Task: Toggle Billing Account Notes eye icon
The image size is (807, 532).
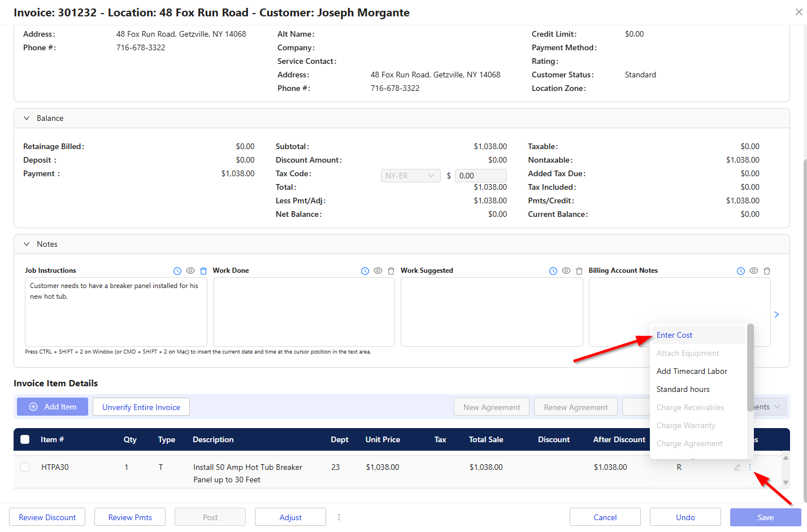Action: [754, 271]
